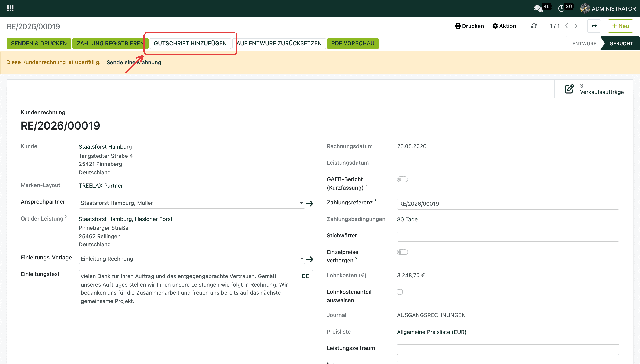
Task: Click the Leistungszeitraum input field
Action: point(508,349)
